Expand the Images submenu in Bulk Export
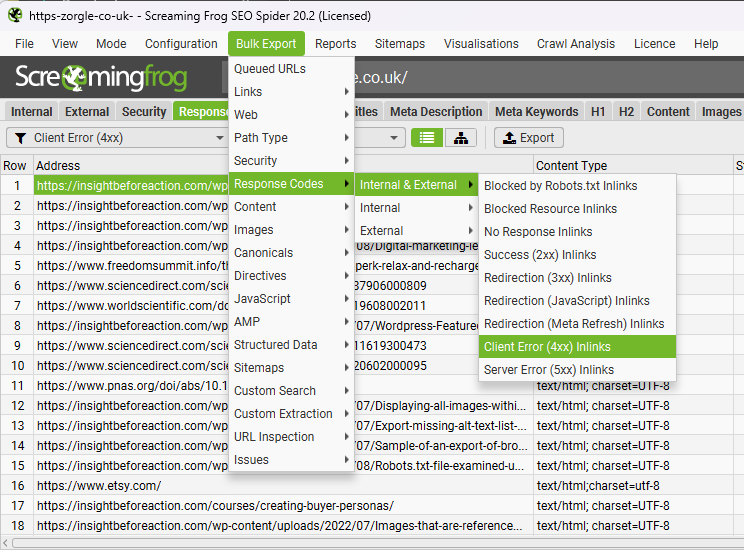The height and width of the screenshot is (558, 744). [291, 230]
